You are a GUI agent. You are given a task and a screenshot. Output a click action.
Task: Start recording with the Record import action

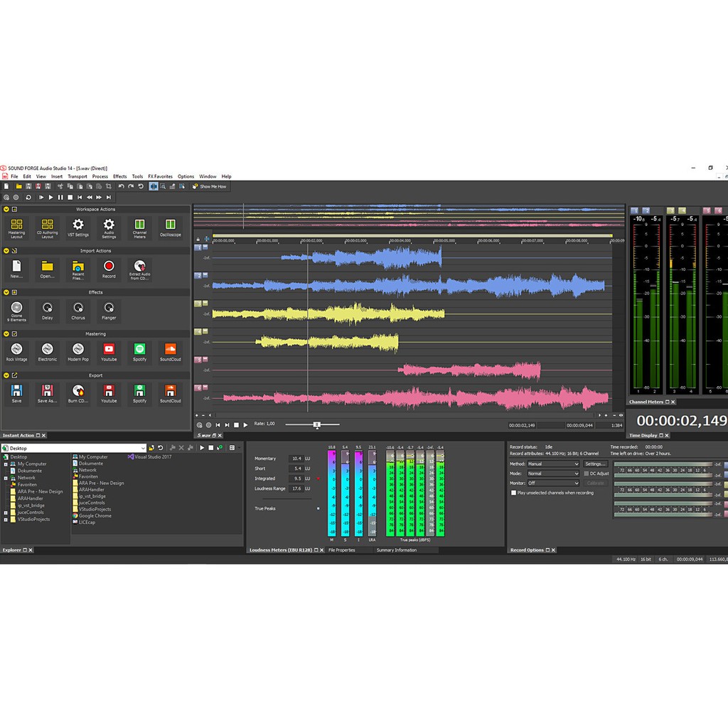109,269
